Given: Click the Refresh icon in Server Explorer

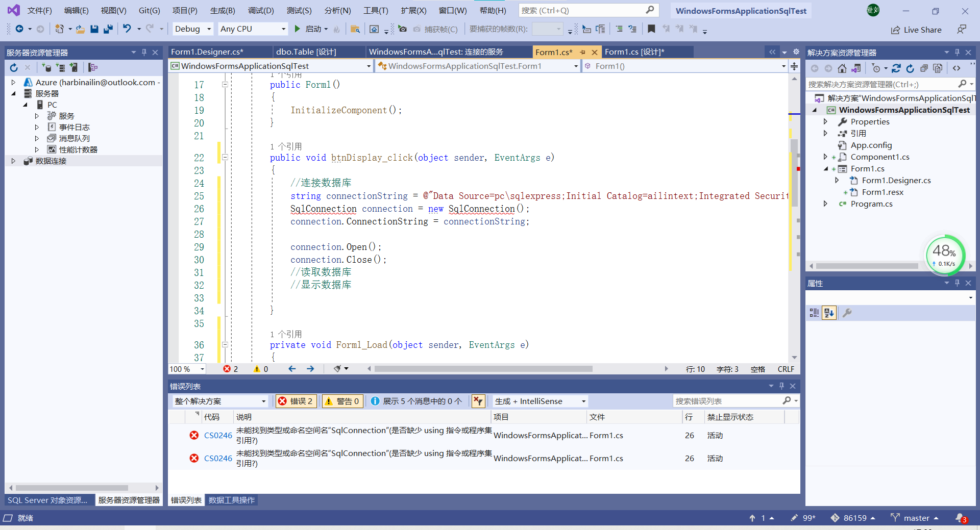Looking at the screenshot, I should (14, 67).
